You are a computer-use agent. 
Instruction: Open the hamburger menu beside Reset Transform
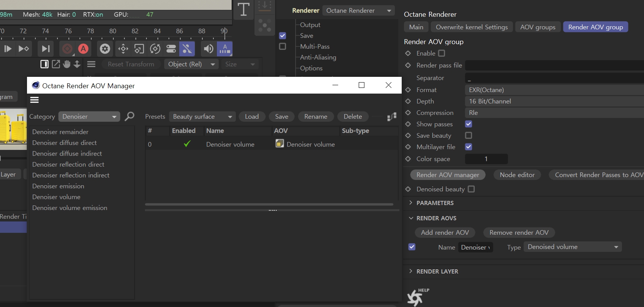click(x=91, y=64)
